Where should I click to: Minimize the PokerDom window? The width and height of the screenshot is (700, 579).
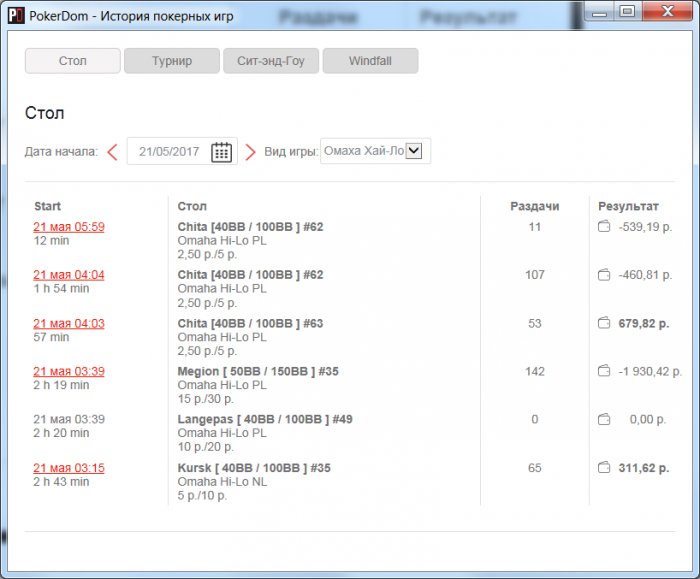600,12
